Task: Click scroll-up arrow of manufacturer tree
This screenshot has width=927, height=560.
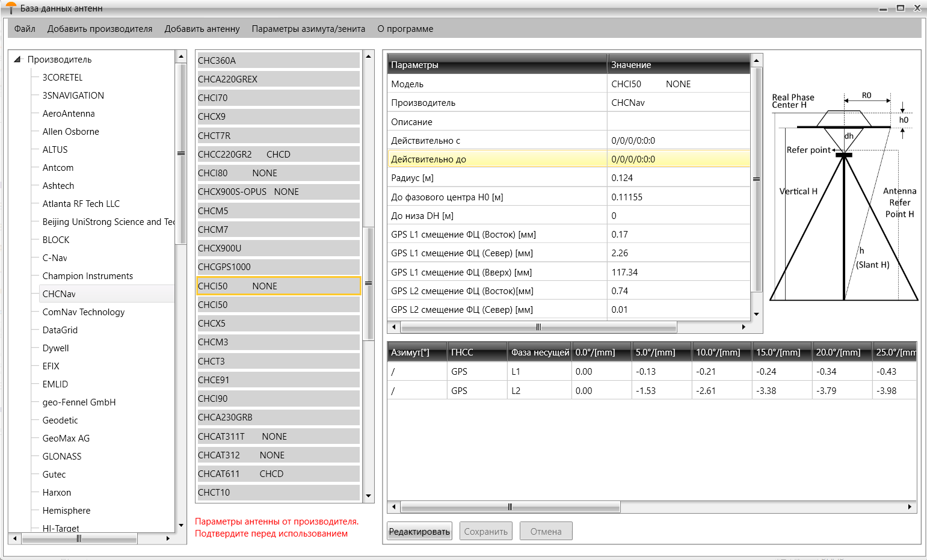Action: point(181,57)
